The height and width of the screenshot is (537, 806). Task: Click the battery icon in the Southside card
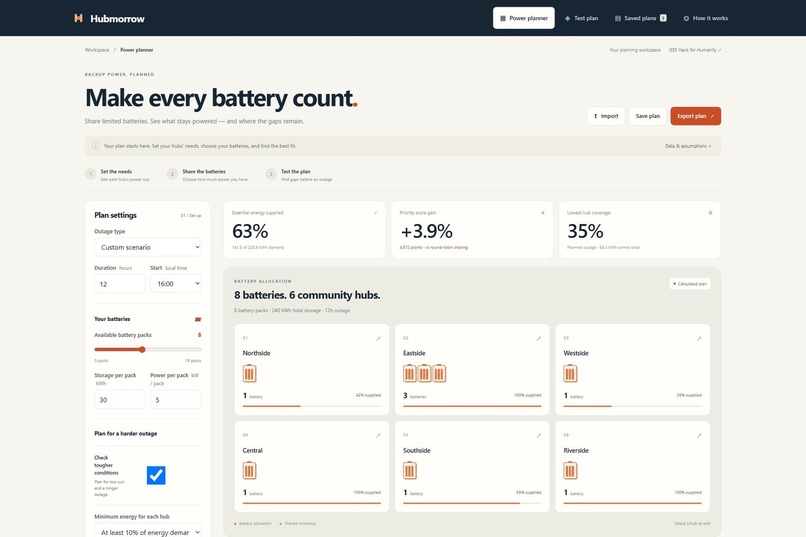(x=410, y=470)
